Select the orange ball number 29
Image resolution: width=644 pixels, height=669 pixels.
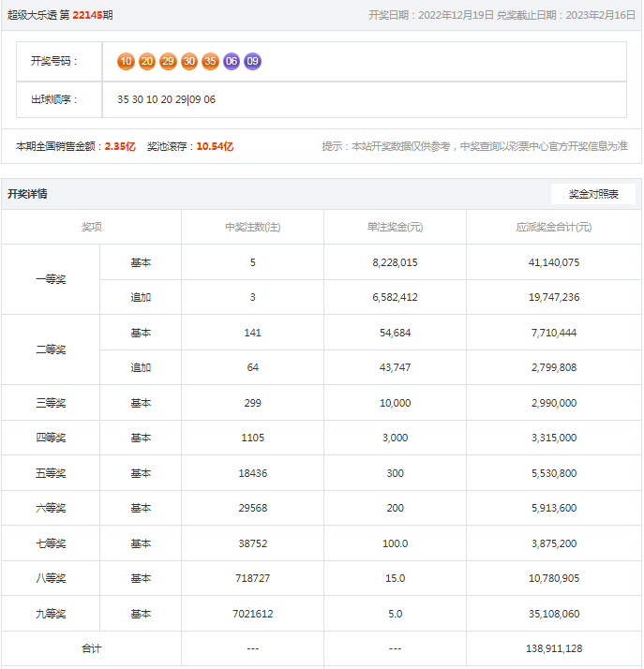pyautogui.click(x=169, y=62)
